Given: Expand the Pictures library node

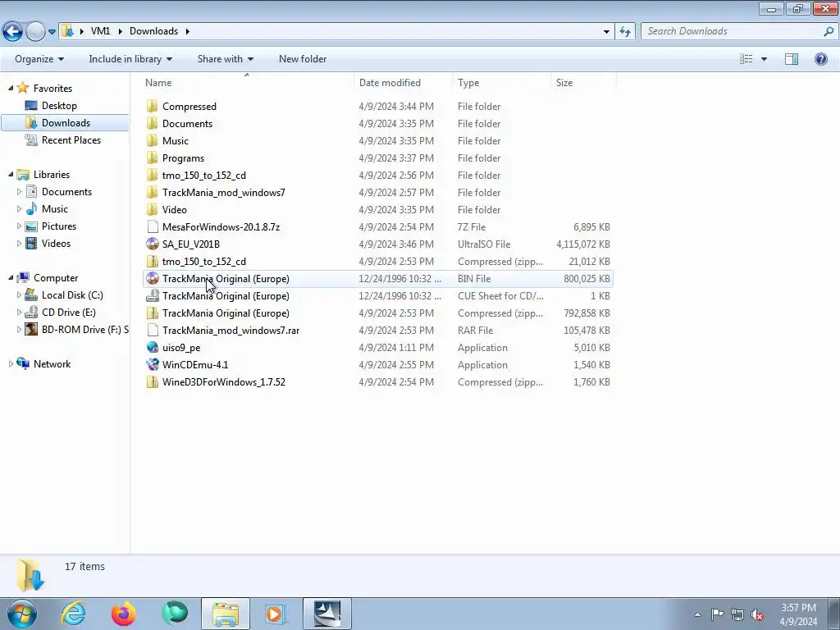Looking at the screenshot, I should (20, 226).
